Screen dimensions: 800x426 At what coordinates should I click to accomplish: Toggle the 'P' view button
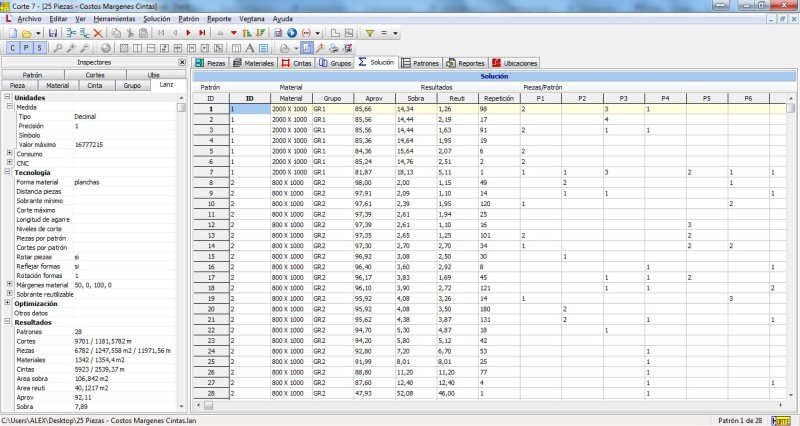click(x=25, y=47)
